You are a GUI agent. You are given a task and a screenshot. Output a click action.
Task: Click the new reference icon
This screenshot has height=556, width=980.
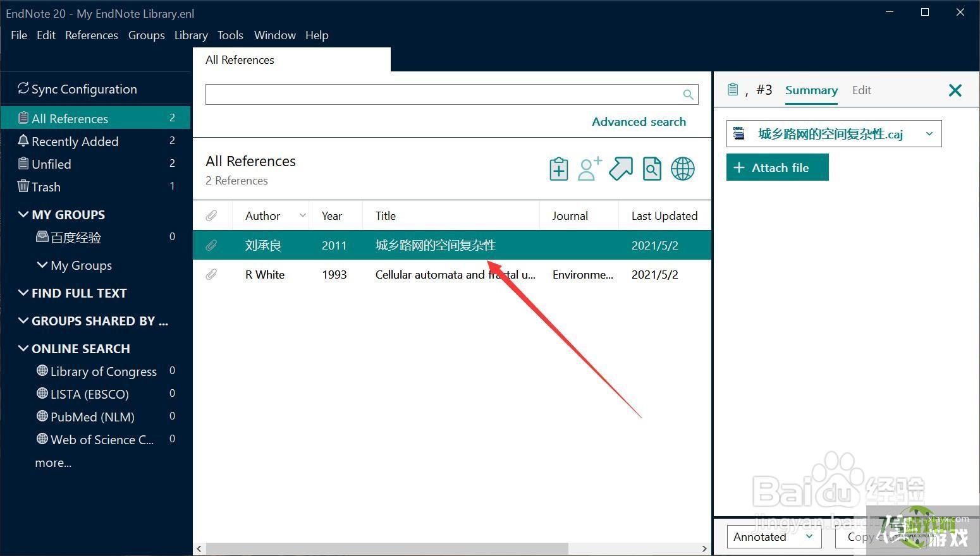coord(558,169)
